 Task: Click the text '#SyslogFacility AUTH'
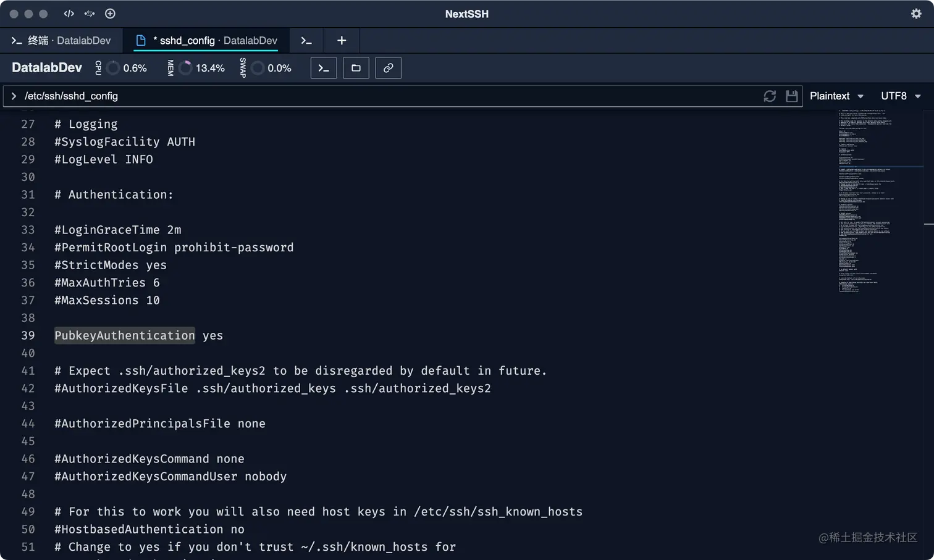(x=125, y=142)
